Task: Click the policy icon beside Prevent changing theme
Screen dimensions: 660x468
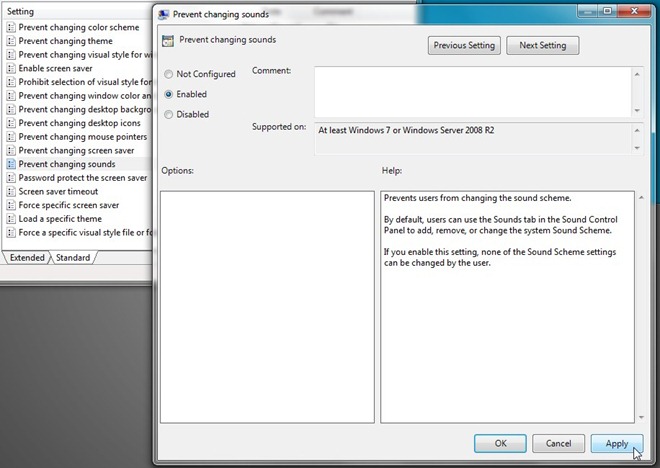Action: (11, 41)
